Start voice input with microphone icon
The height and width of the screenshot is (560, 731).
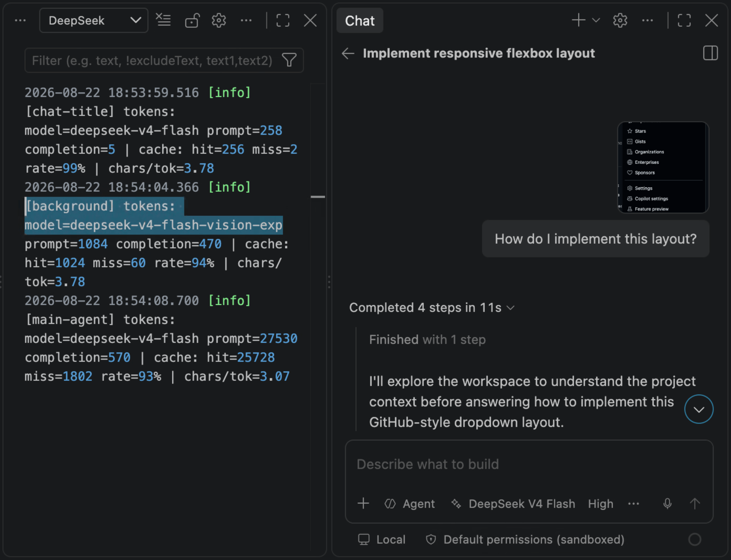667,503
